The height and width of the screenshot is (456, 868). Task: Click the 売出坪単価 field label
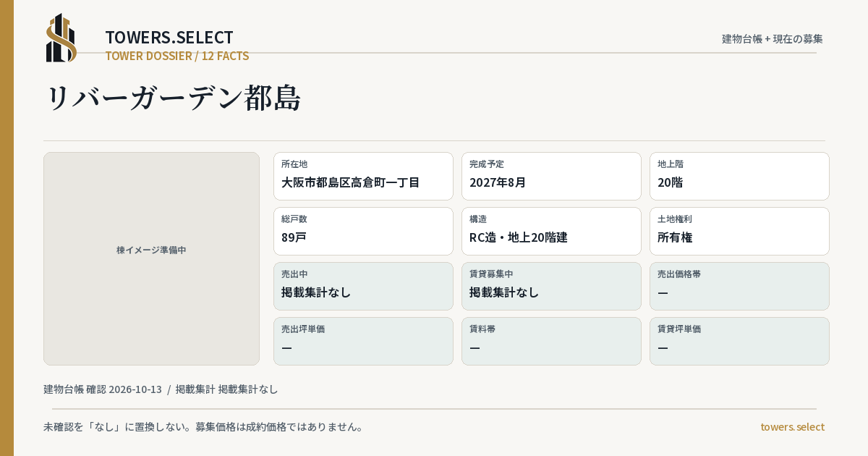(303, 329)
